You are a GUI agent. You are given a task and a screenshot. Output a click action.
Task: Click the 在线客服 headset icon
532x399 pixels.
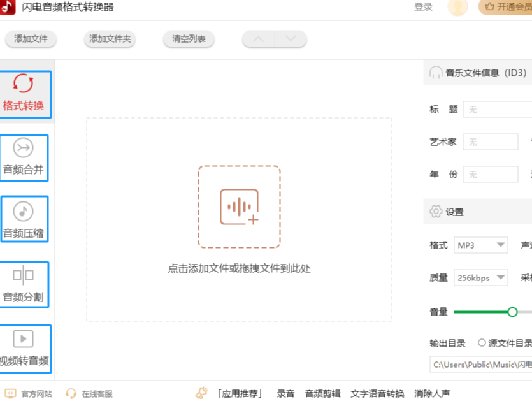[x=71, y=394]
